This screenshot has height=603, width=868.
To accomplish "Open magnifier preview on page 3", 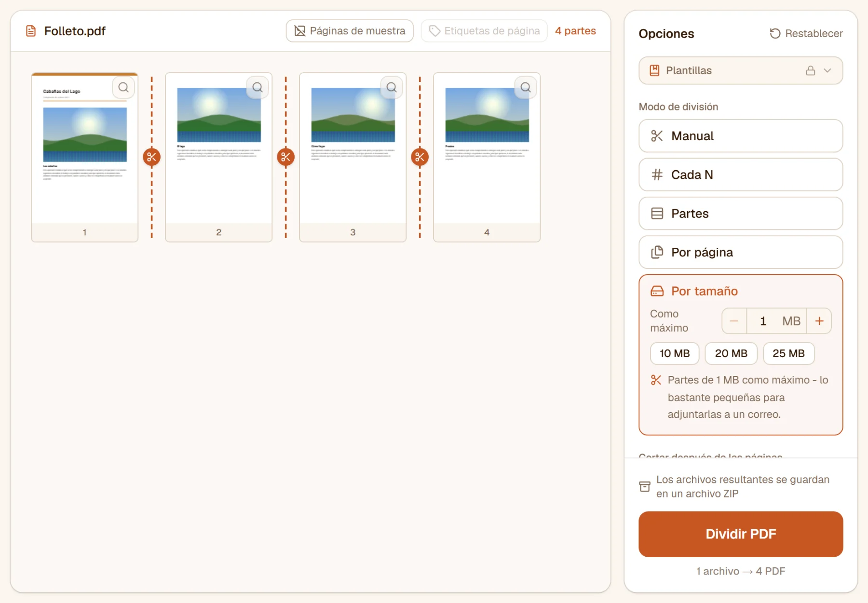I will [392, 87].
